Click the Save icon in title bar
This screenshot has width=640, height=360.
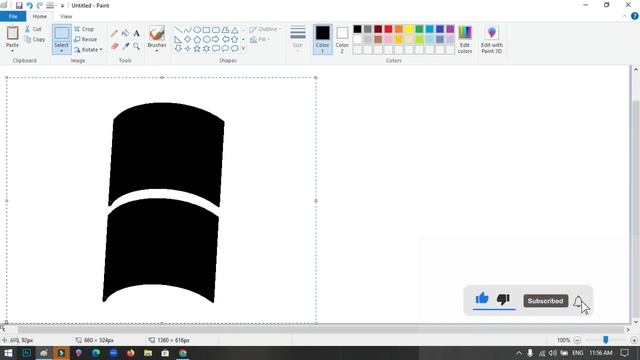tap(19, 6)
